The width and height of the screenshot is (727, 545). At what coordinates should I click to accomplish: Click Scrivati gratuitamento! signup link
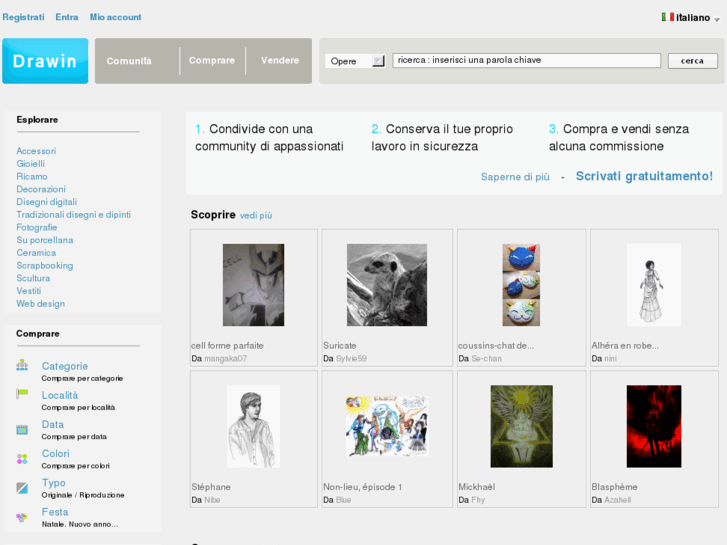(644, 176)
